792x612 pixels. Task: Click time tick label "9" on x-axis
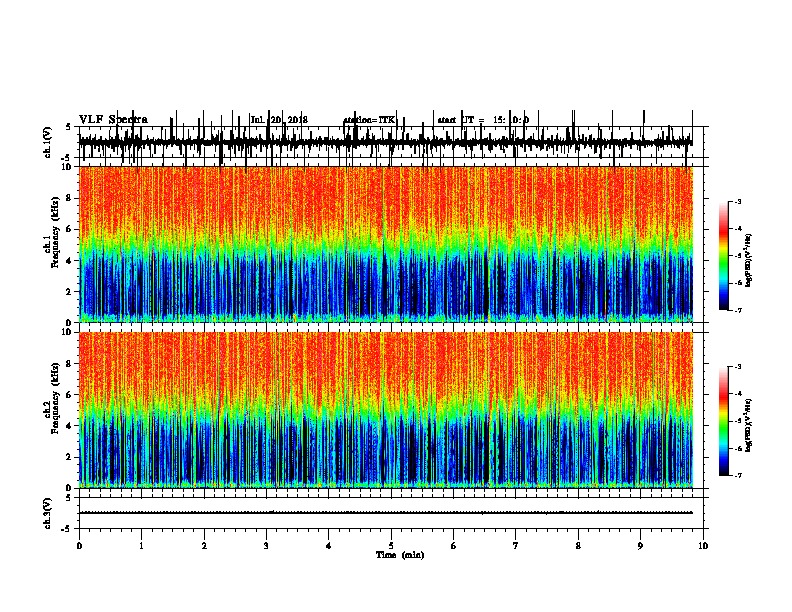(640, 546)
